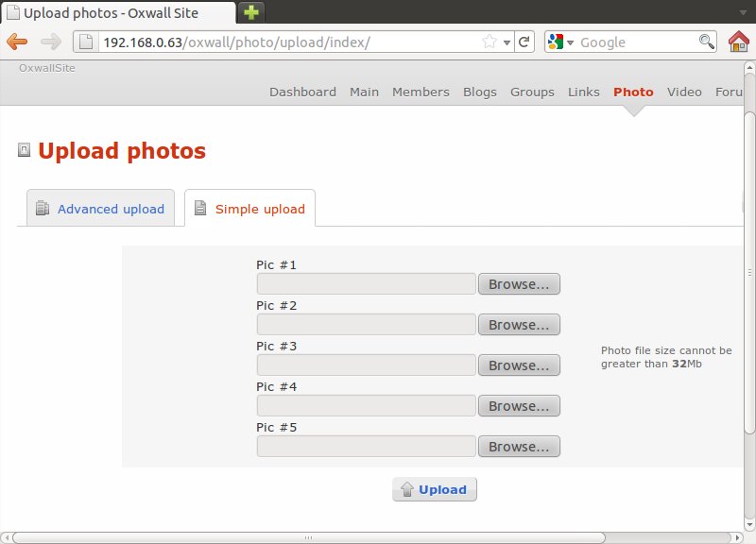Click the magnifier search icon
Image resolution: width=756 pixels, height=544 pixels.
point(706,42)
